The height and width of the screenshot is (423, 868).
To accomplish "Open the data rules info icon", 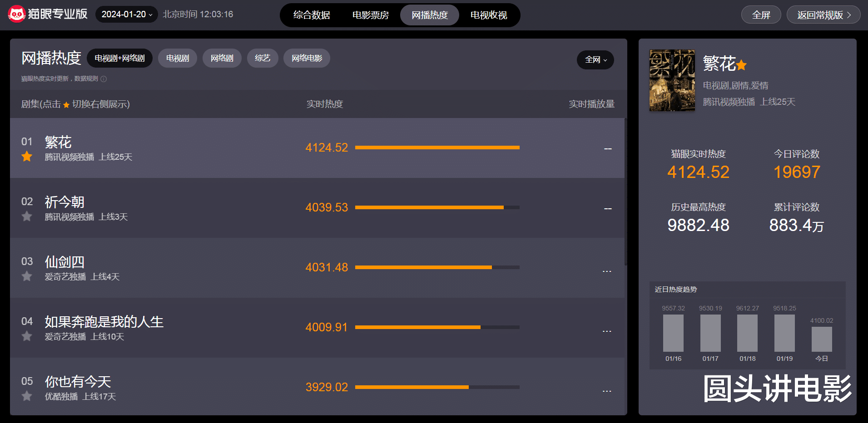I will (104, 79).
